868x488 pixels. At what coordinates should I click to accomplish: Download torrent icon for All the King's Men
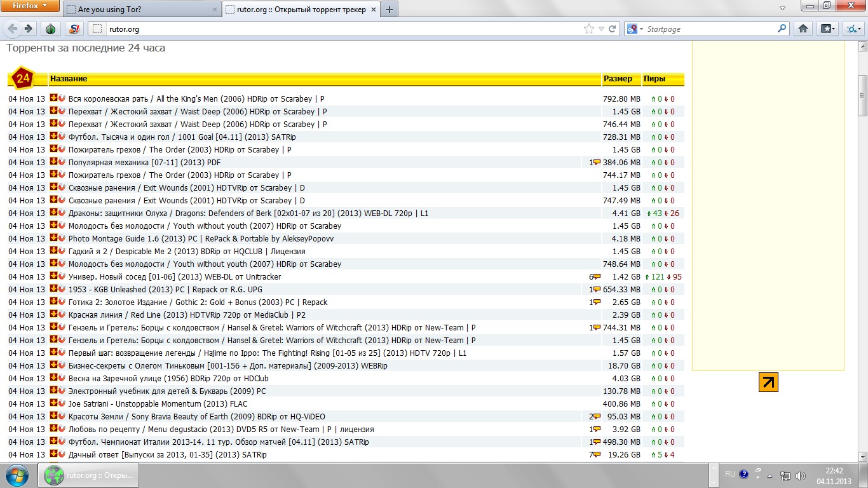pos(53,98)
